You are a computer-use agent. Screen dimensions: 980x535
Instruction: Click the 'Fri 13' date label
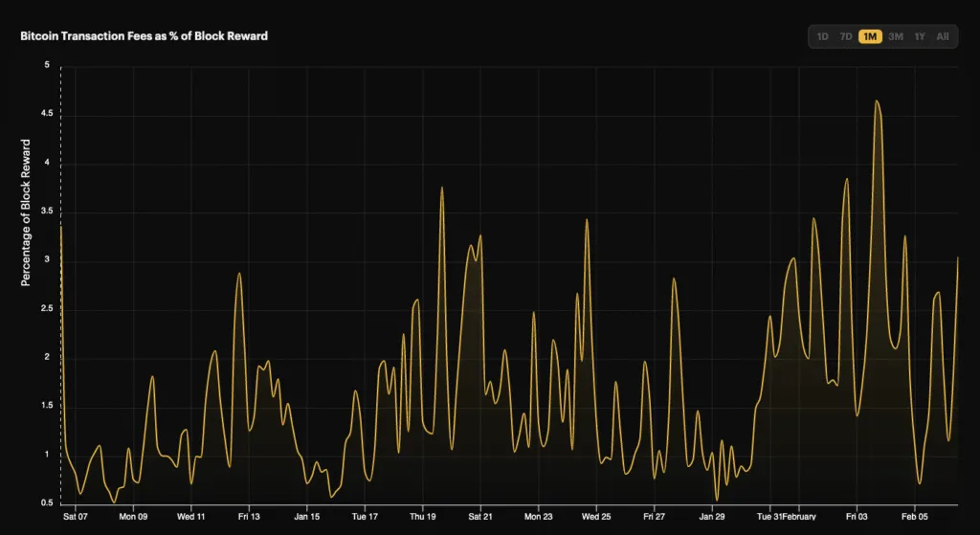pos(249,517)
